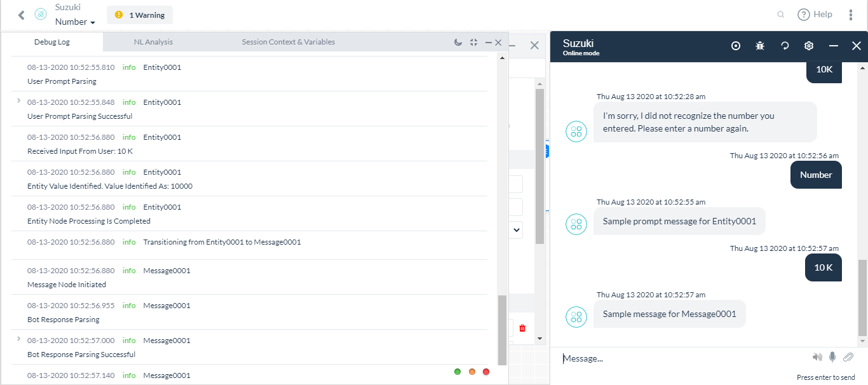868x385 pixels.
Task: Open the debug bug icon in the chat header
Action: [x=760, y=46]
